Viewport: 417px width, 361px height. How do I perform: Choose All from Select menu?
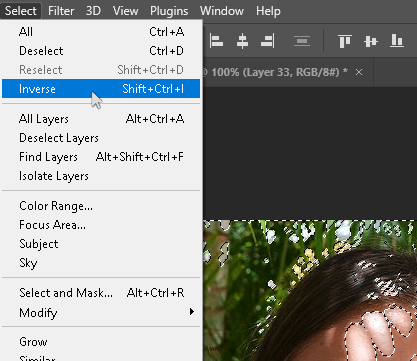pos(101,32)
